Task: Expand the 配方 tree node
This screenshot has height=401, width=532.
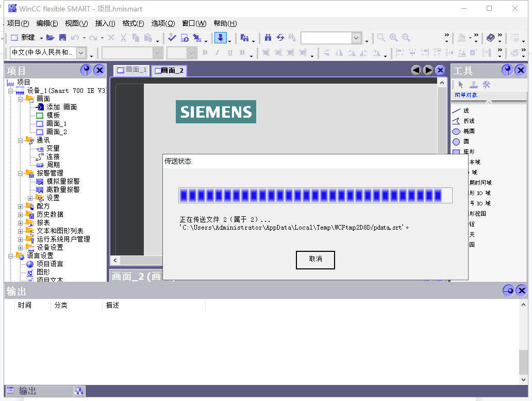Action: 21,206
